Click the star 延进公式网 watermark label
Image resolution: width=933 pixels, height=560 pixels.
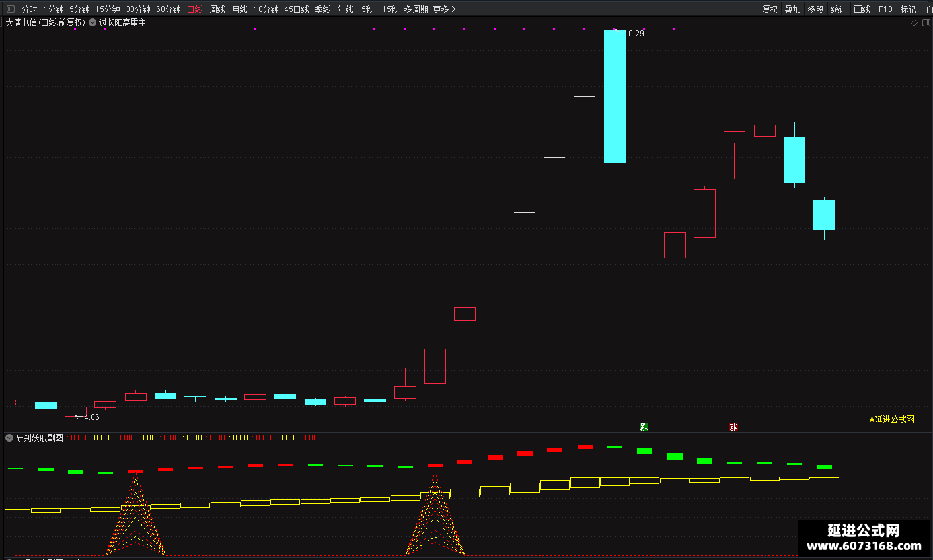point(891,419)
